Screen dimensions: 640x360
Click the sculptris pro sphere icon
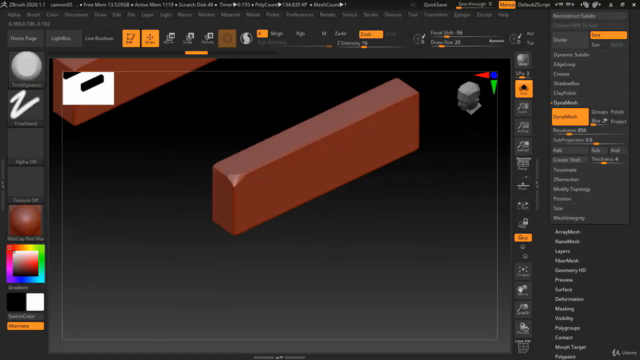tap(246, 38)
